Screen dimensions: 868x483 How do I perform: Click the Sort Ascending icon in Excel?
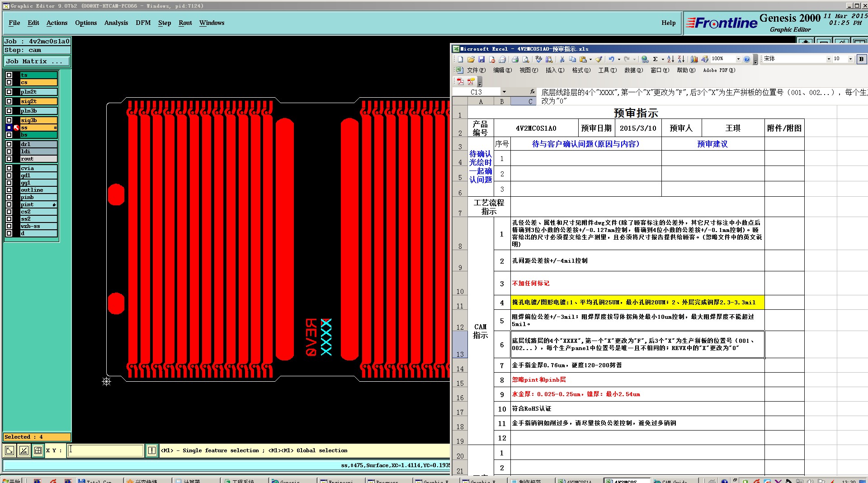[x=670, y=59]
